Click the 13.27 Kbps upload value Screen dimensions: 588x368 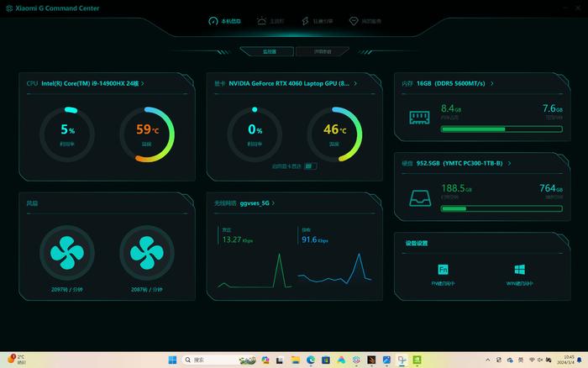tap(238, 239)
